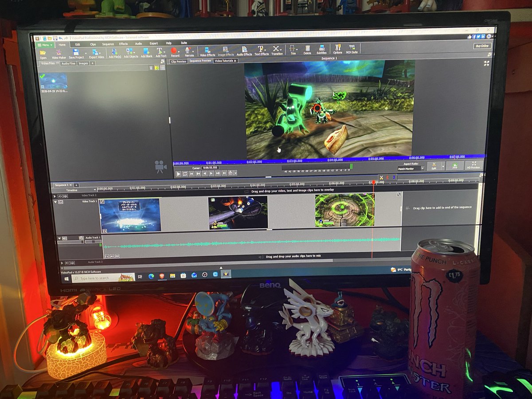Click the Windows Start button

point(66,279)
